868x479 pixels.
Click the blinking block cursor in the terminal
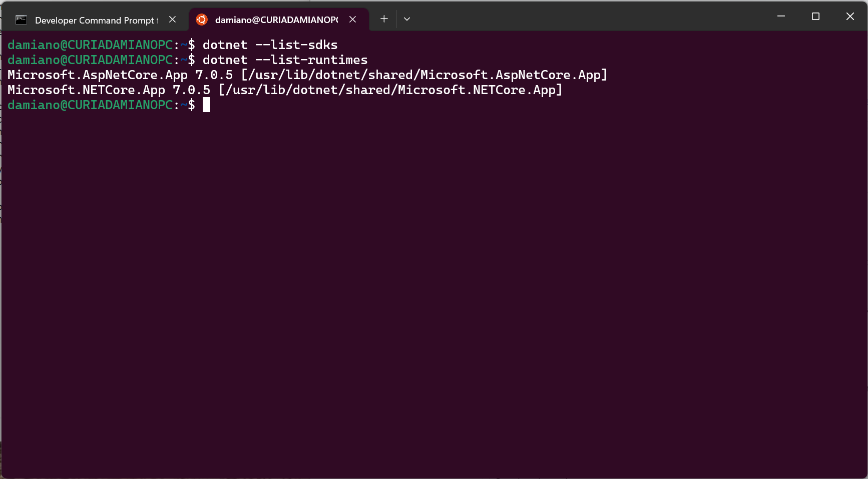pos(207,105)
